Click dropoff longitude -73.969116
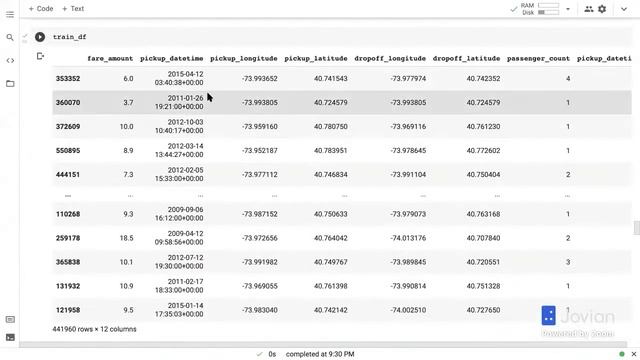640x360 pixels. 408,127
